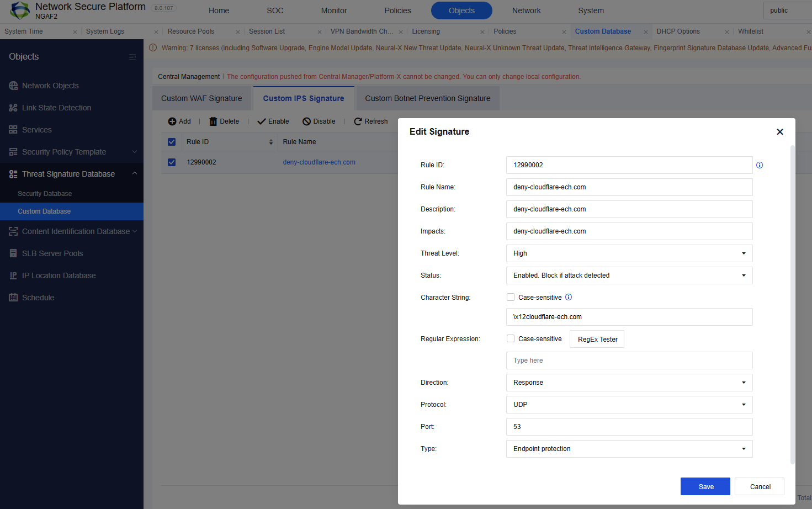The width and height of the screenshot is (812, 509).
Task: Open the Direction dropdown
Action: [629, 383]
